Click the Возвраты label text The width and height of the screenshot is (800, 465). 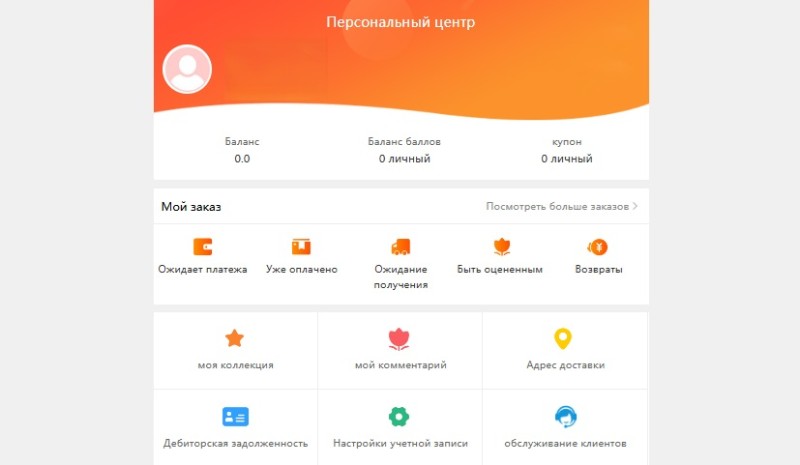tap(598, 269)
